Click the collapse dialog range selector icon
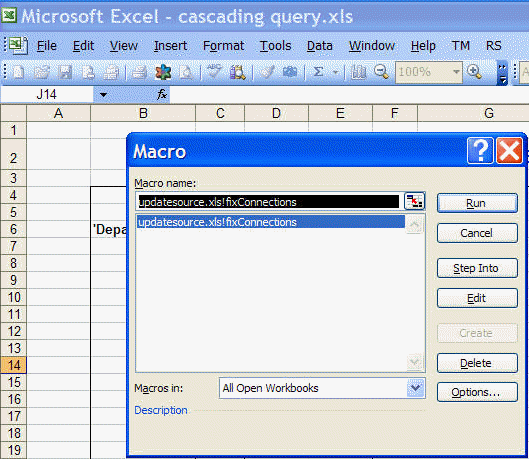 click(414, 201)
